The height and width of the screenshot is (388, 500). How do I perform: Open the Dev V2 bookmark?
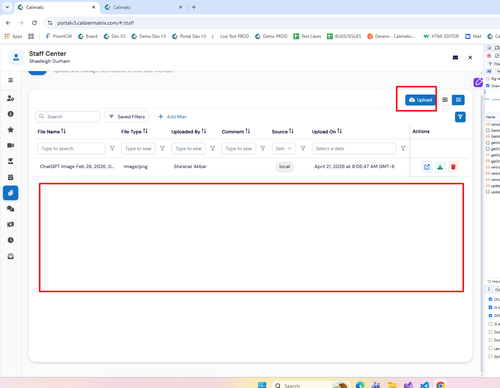pos(115,36)
